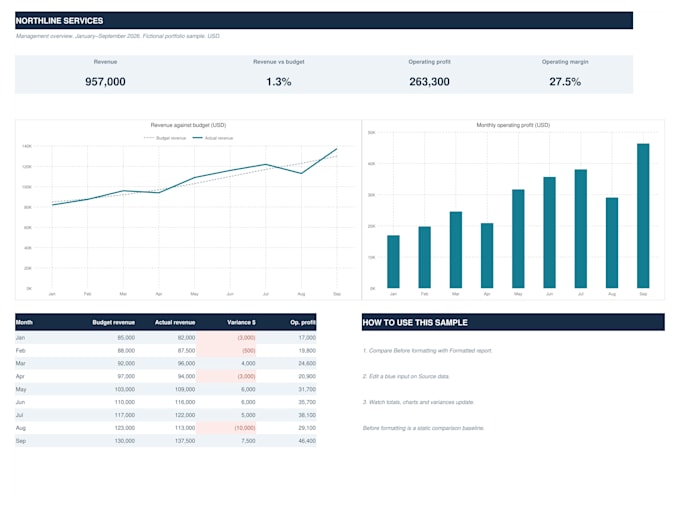Image resolution: width=680 pixels, height=510 pixels.
Task: Click the Jun bar in operating profit chart
Action: point(549,232)
